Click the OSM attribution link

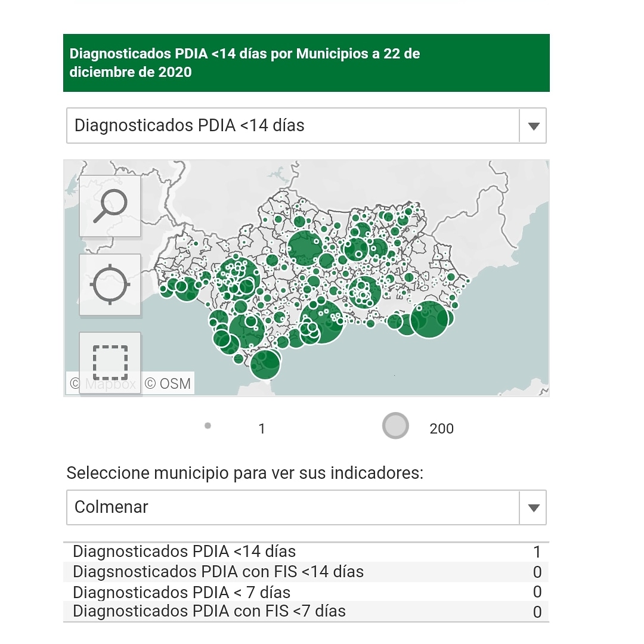click(168, 383)
